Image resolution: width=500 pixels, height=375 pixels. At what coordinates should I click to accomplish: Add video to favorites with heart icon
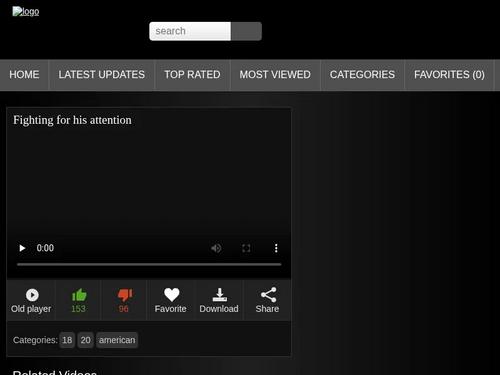click(x=171, y=295)
